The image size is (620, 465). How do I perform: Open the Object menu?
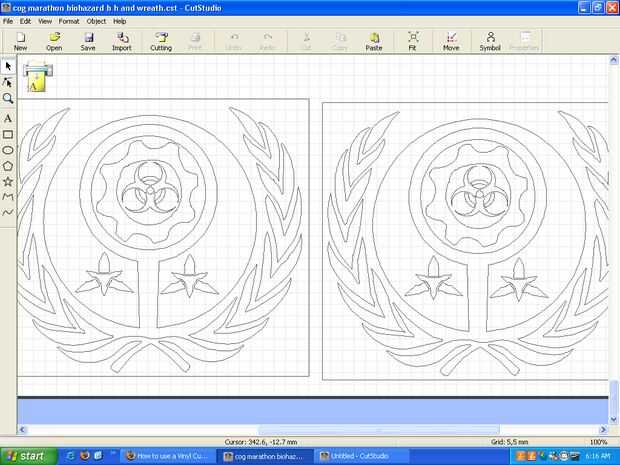(x=96, y=21)
